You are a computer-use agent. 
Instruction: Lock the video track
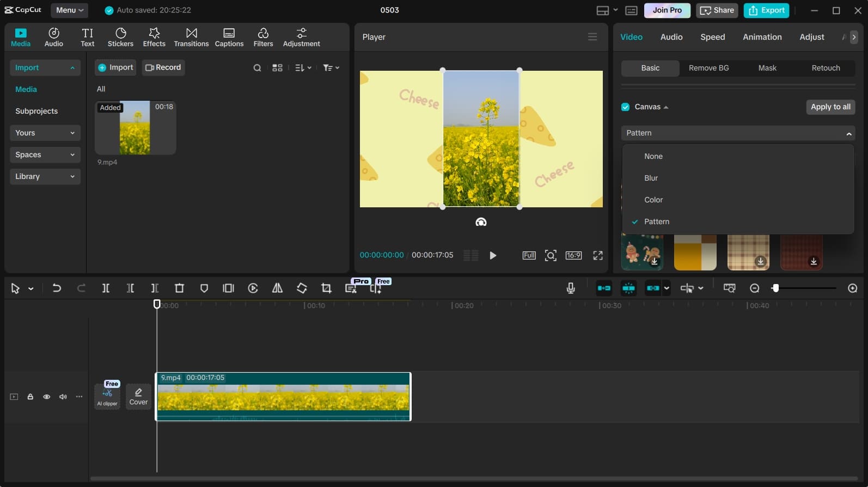(30, 397)
